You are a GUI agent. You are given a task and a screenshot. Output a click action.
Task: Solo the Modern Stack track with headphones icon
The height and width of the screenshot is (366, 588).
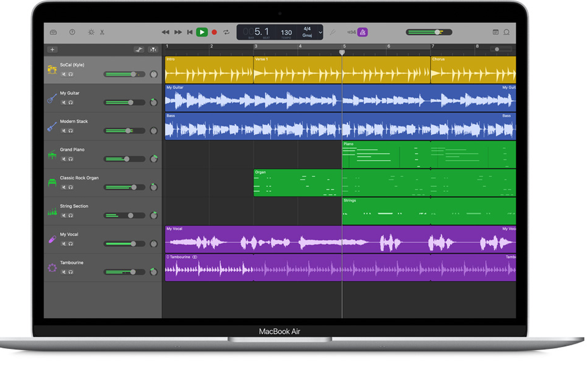(x=71, y=130)
